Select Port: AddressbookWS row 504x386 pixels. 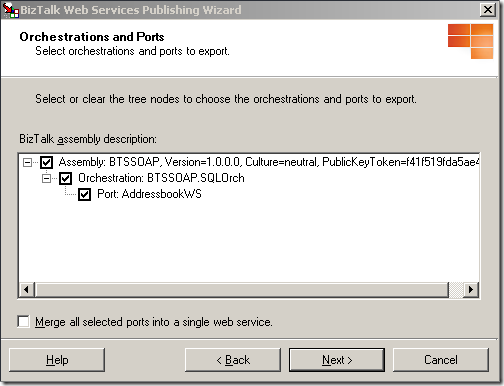click(x=149, y=194)
